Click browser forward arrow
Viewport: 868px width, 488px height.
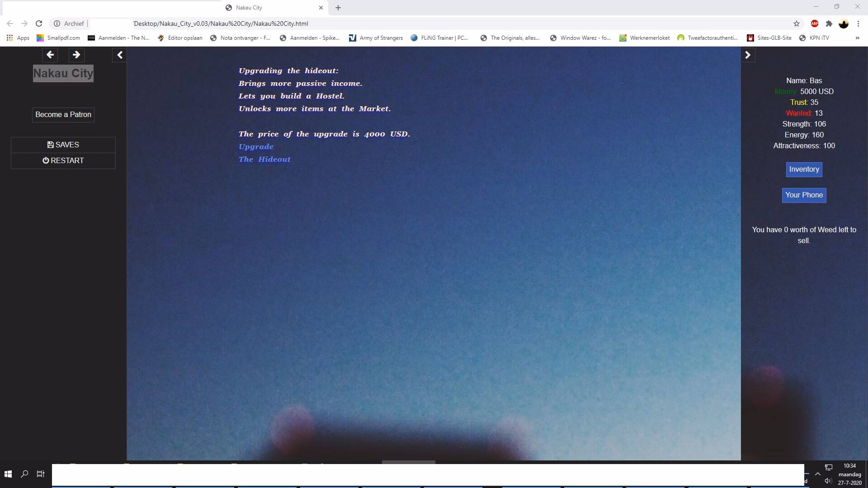(24, 23)
